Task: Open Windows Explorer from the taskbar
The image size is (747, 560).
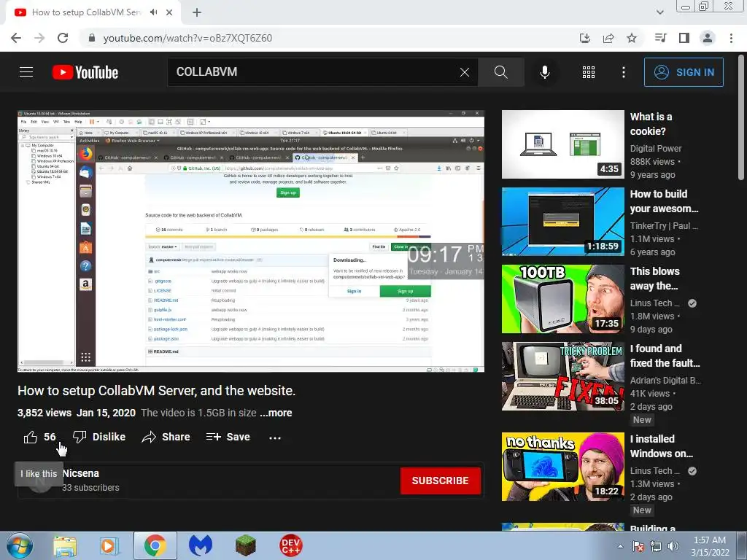Action: [x=65, y=545]
